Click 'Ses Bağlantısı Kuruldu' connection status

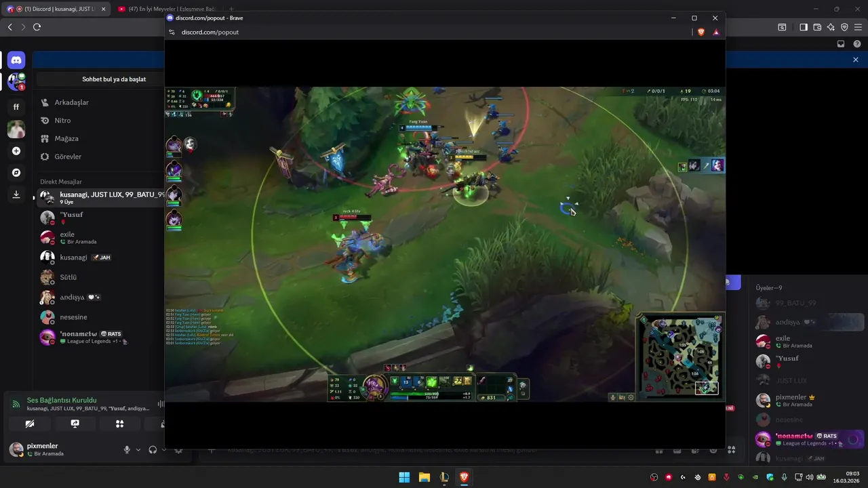point(62,400)
